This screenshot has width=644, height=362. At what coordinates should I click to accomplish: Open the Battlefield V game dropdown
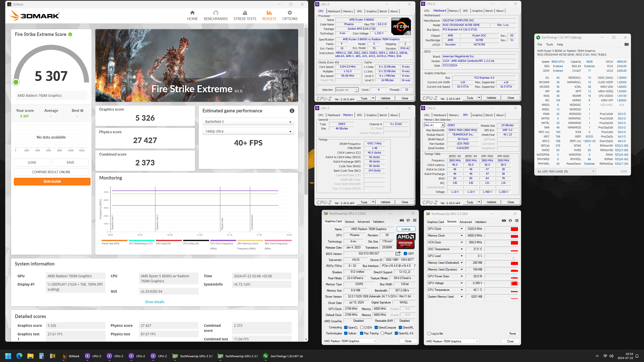248,122
